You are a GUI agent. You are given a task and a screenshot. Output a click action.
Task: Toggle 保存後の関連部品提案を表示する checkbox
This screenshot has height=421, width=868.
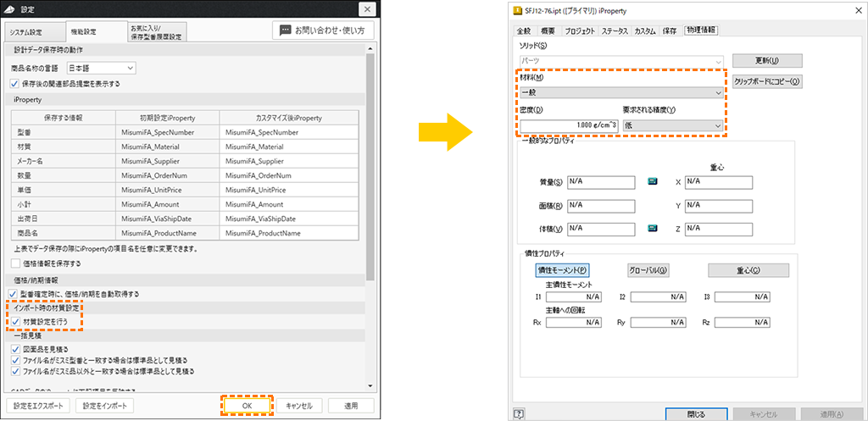(15, 84)
